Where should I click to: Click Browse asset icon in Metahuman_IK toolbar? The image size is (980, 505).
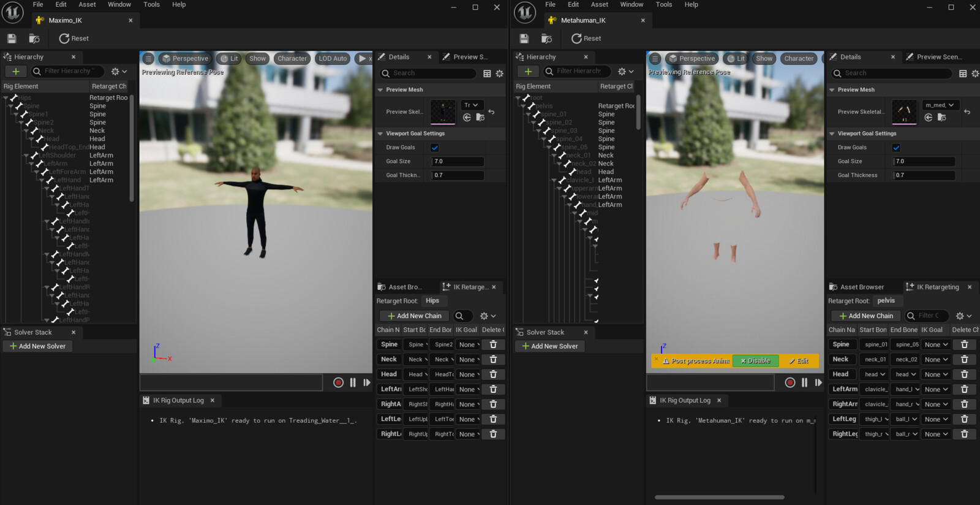547,39
